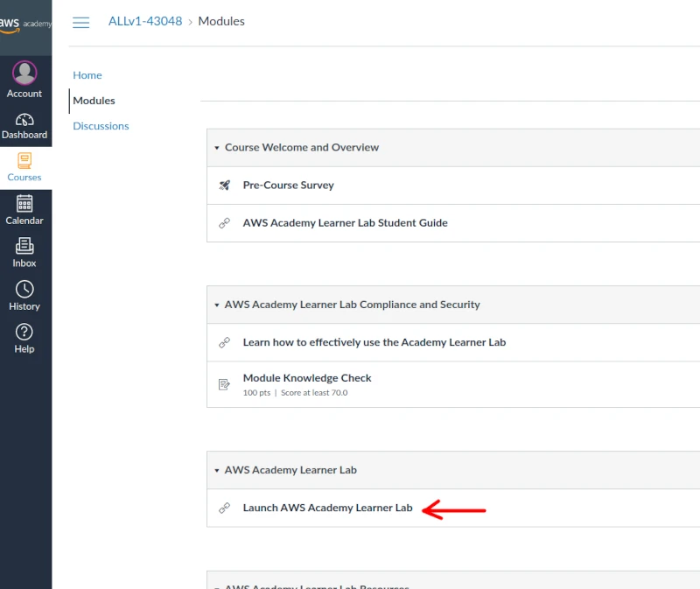Toggle the hamburger course navigation menu

[x=80, y=23]
